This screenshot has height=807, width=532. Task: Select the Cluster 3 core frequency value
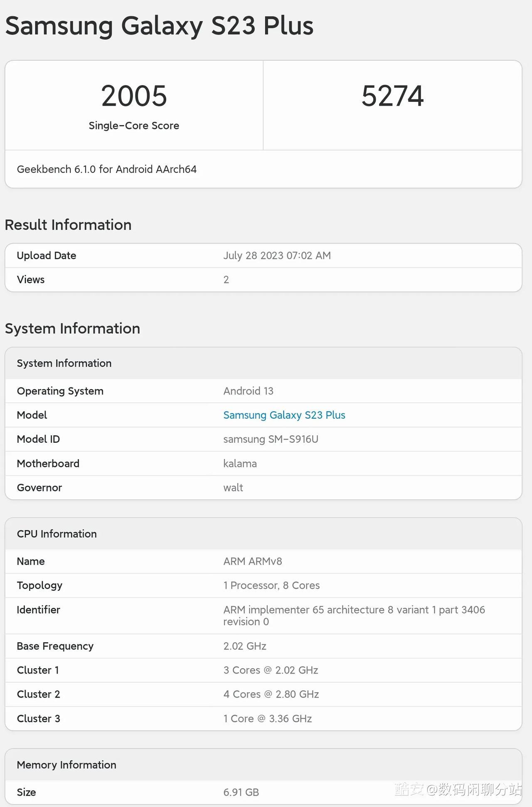point(268,718)
